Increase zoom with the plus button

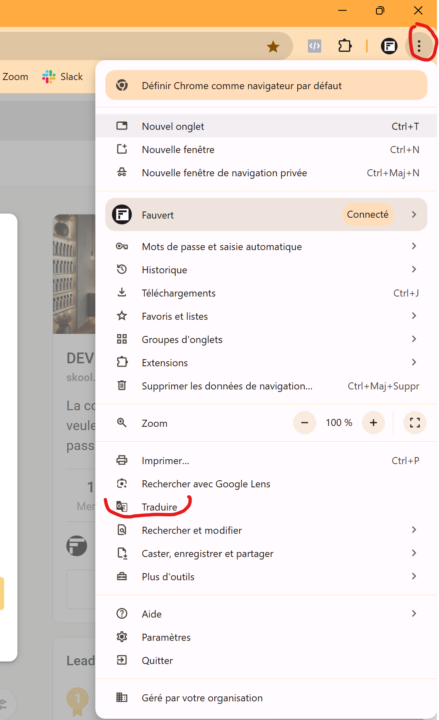click(x=373, y=422)
